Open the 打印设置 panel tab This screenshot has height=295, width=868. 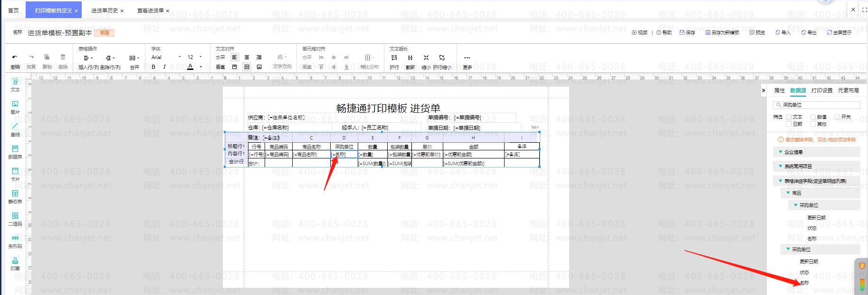point(822,90)
